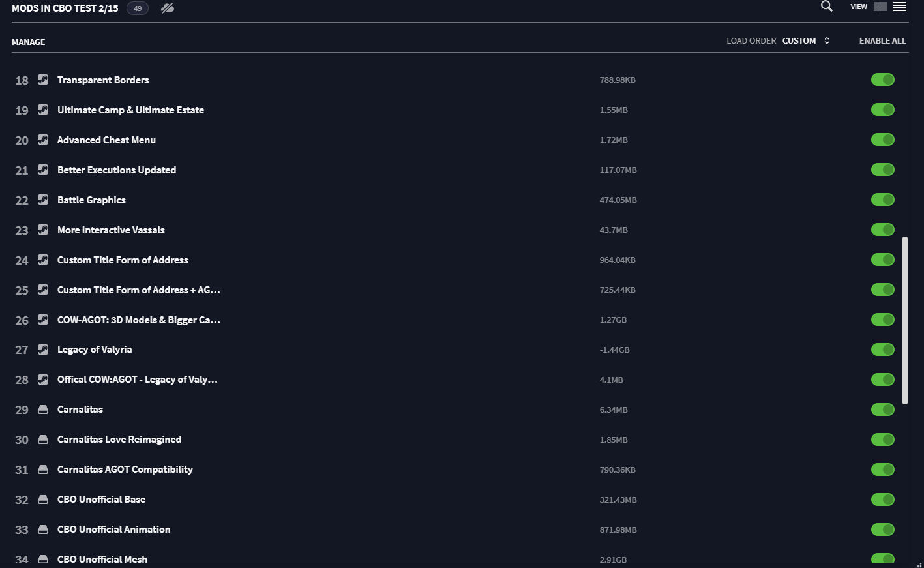Click Steam icon next to Transparent Borders
This screenshot has height=568, width=924.
[43, 80]
